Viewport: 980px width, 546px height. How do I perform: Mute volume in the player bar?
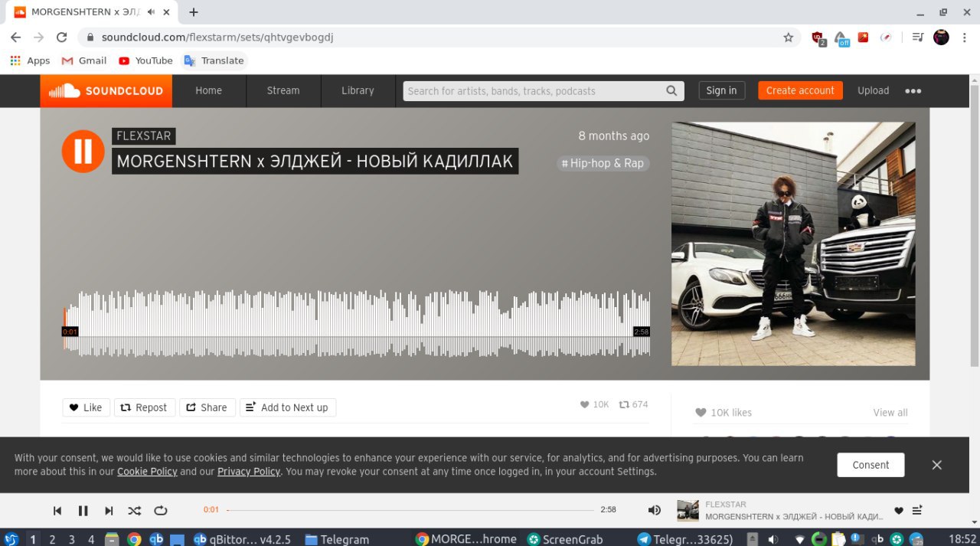[x=654, y=510]
